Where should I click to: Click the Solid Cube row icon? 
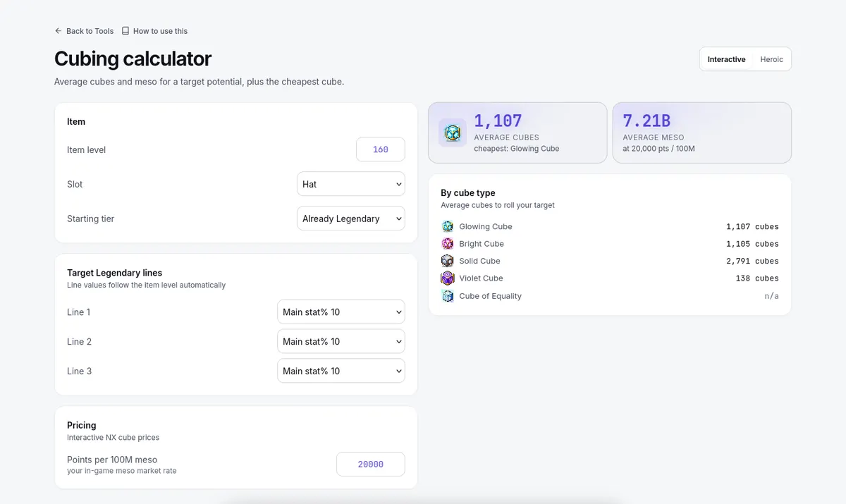pos(447,261)
